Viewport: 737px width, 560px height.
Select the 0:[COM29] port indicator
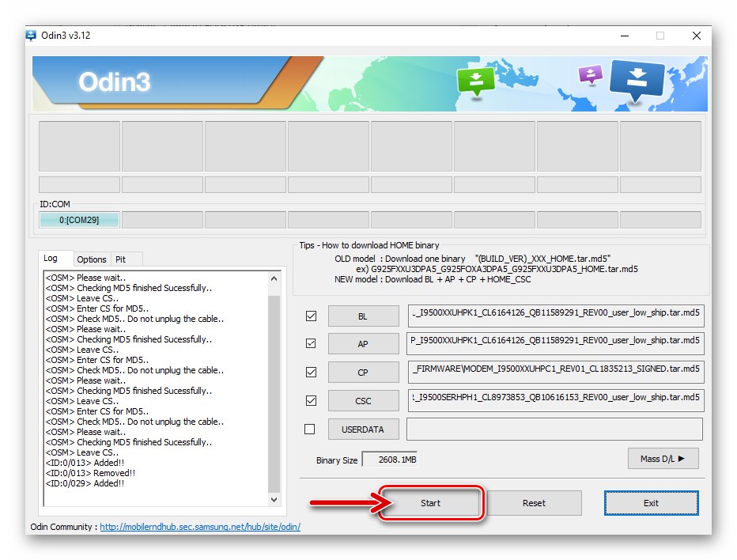pos(78,219)
